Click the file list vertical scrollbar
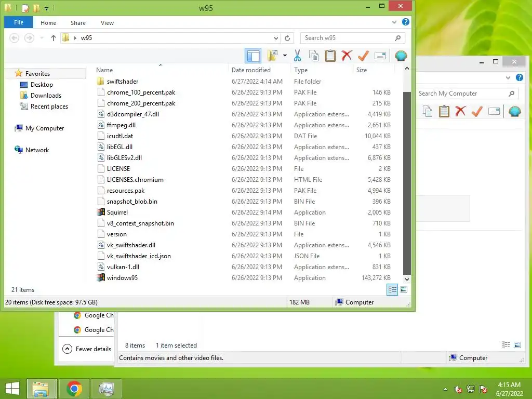532x399 pixels. coord(407,182)
